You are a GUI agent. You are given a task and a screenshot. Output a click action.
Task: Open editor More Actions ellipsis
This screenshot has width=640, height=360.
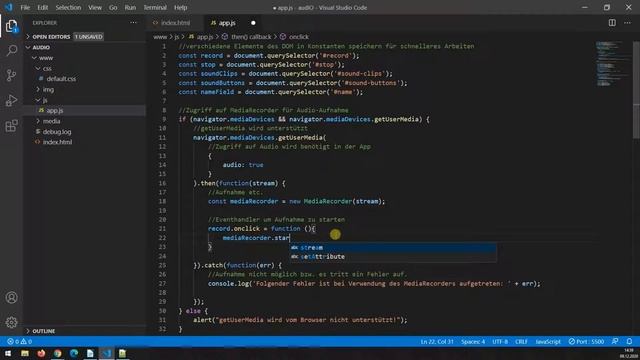[627, 23]
